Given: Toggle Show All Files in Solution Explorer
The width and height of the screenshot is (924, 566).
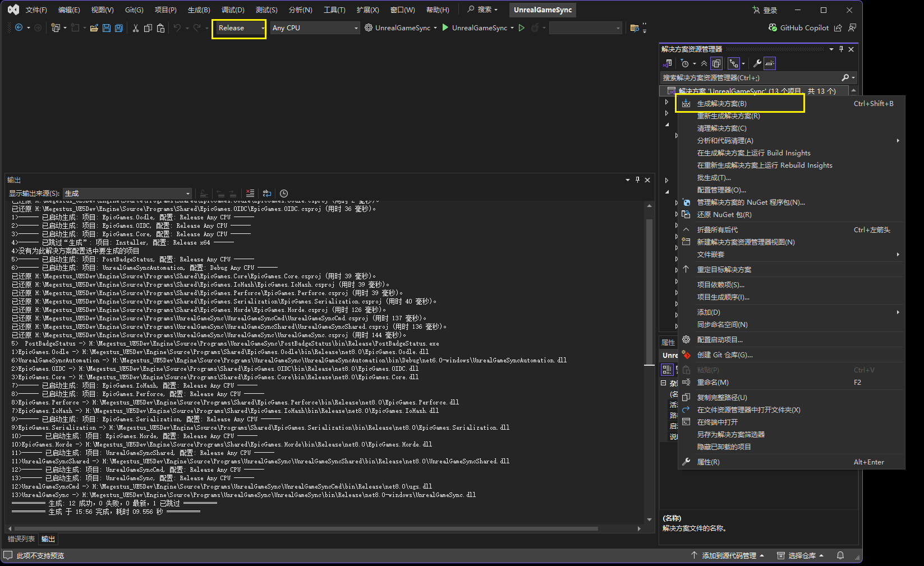Looking at the screenshot, I should click(716, 63).
